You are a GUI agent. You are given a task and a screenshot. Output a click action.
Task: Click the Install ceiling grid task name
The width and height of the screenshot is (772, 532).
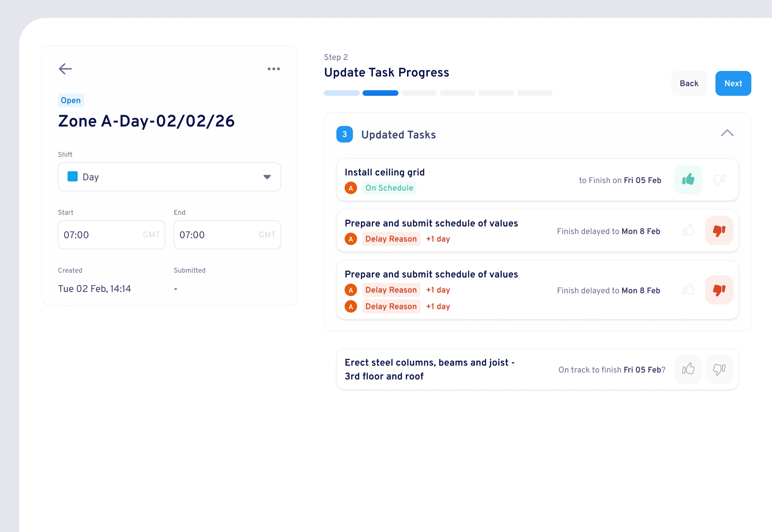(385, 172)
